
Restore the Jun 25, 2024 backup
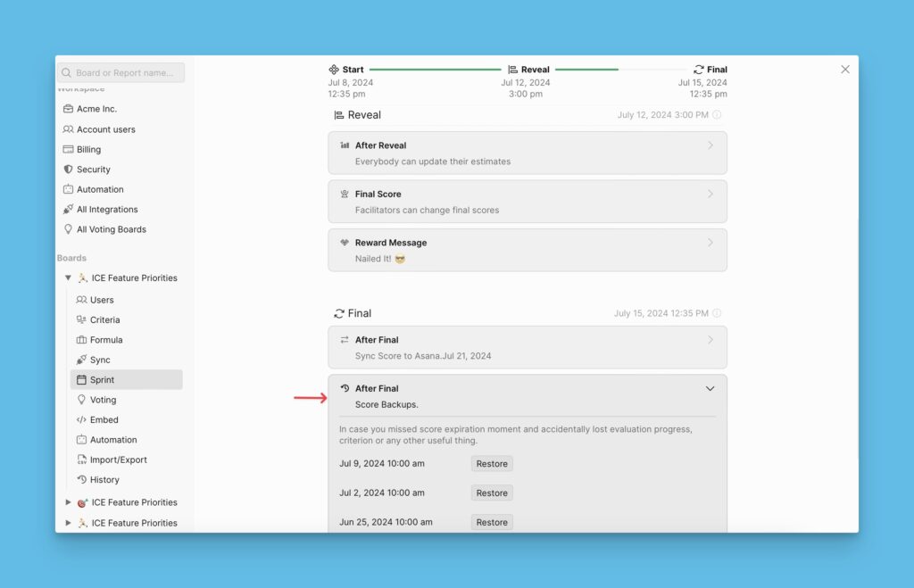click(x=491, y=522)
